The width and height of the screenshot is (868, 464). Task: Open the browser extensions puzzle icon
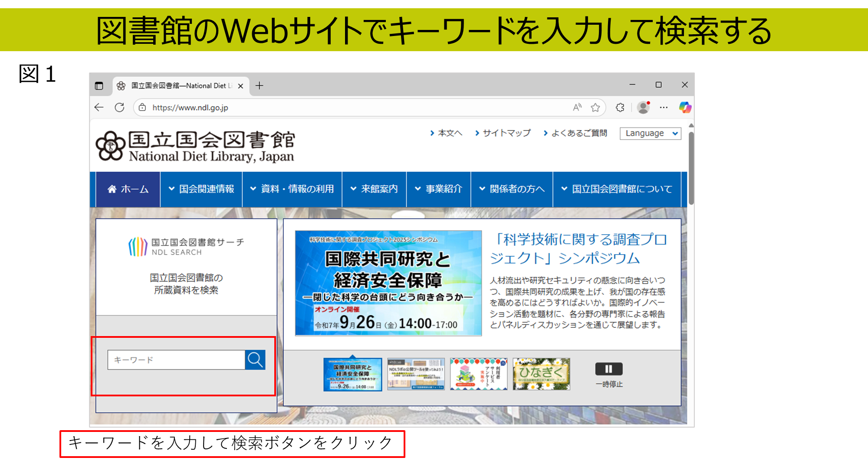(620, 108)
